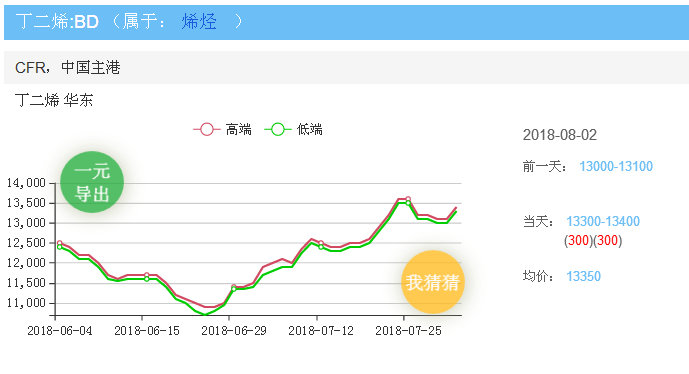Click the yellow 我猜猜 guess button
The height and width of the screenshot is (374, 689).
(433, 282)
